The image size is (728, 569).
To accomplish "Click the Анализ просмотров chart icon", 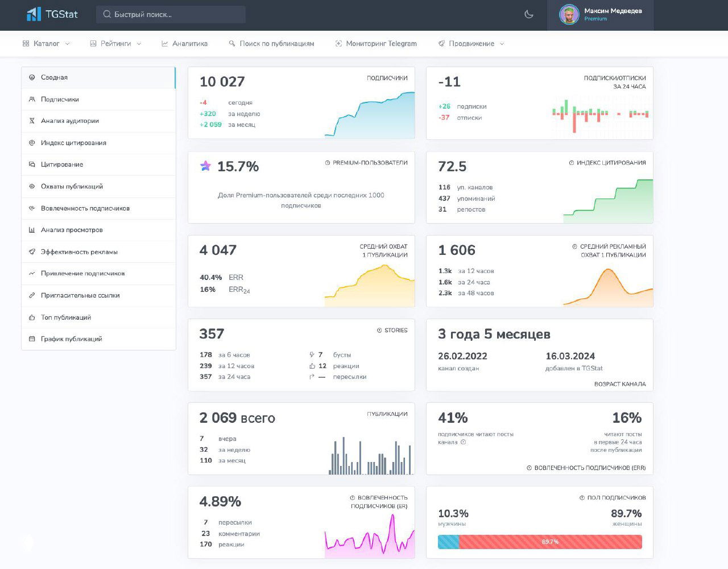I will [x=32, y=230].
